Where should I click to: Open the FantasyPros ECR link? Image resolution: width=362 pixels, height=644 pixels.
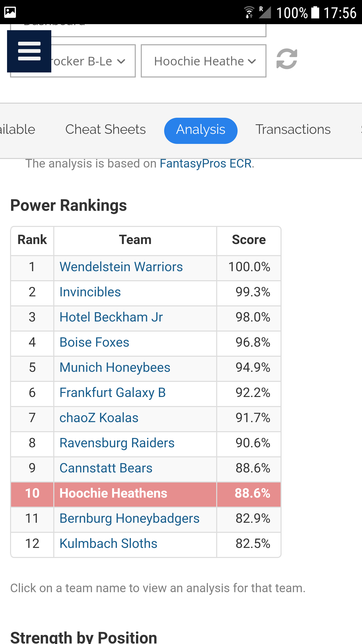[206, 164]
